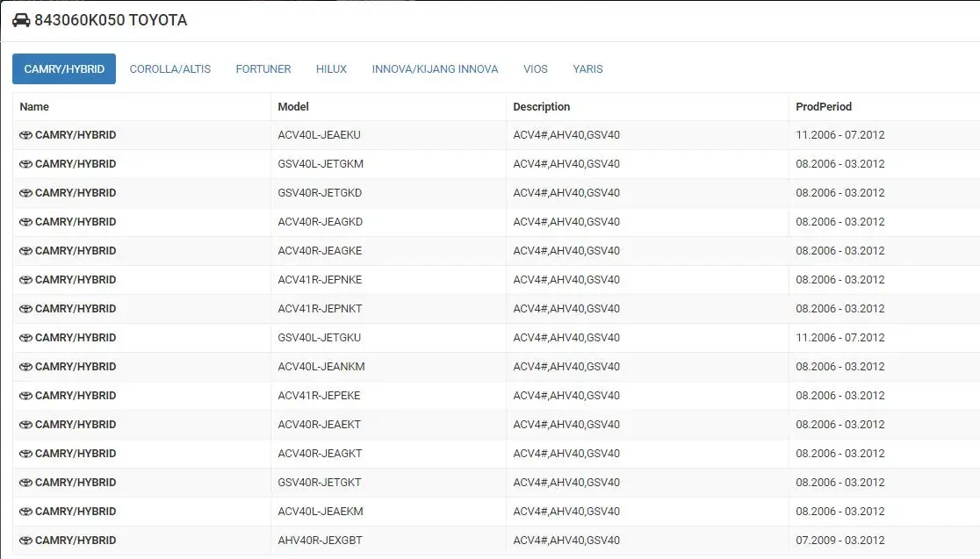Switch to the COROLLA/ALTIS tab

coord(170,68)
